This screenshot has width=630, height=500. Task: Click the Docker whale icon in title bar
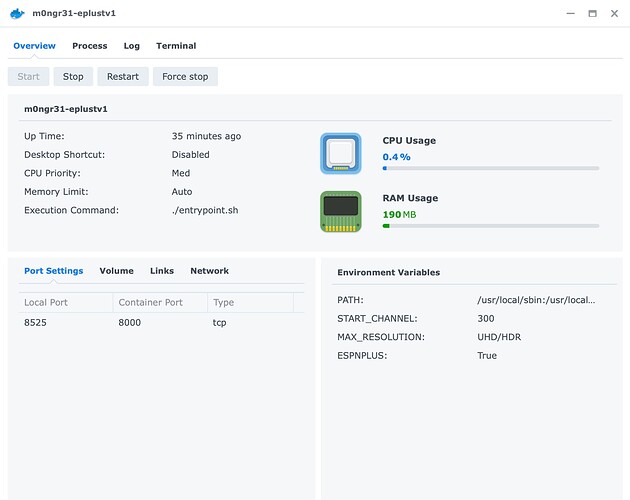pyautogui.click(x=17, y=14)
